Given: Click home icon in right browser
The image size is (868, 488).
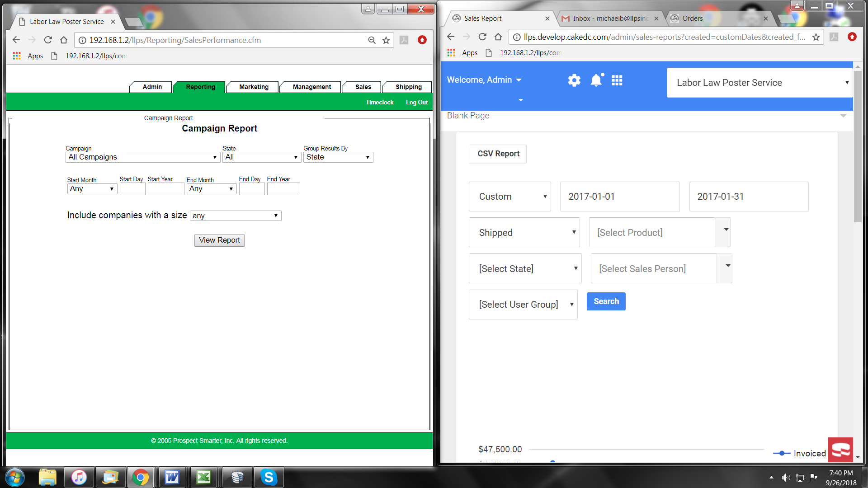Looking at the screenshot, I should click(x=498, y=37).
